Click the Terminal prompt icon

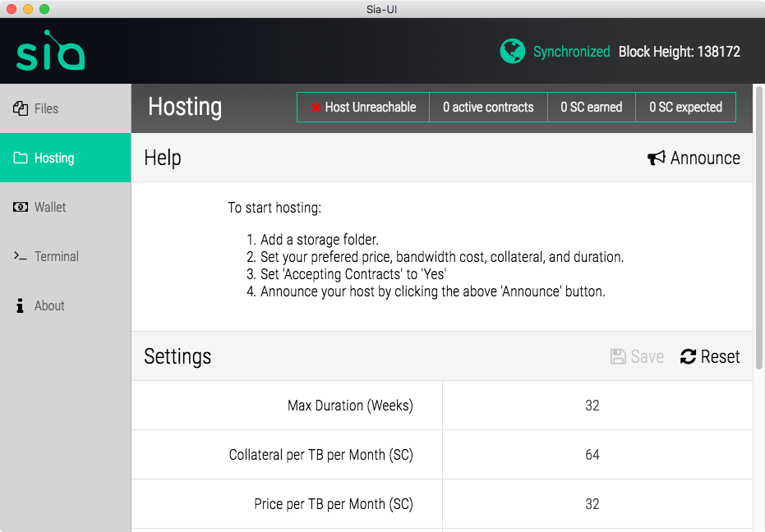pos(21,256)
